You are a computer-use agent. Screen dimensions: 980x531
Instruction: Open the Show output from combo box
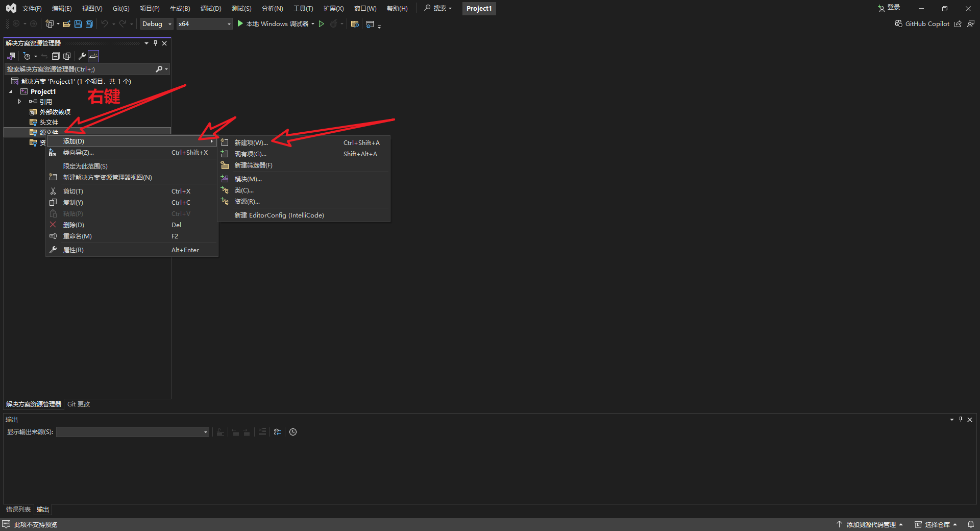[133, 432]
